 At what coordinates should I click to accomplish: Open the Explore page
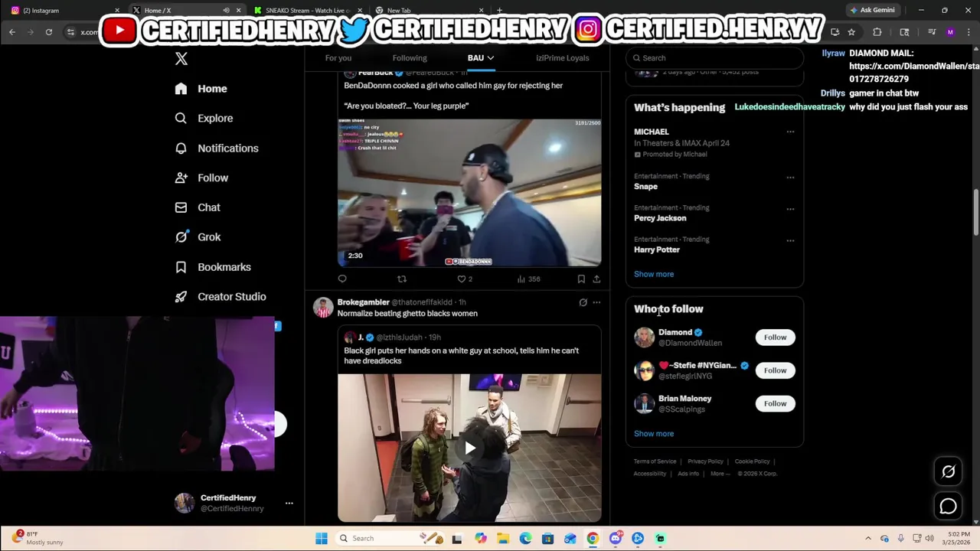click(204, 119)
